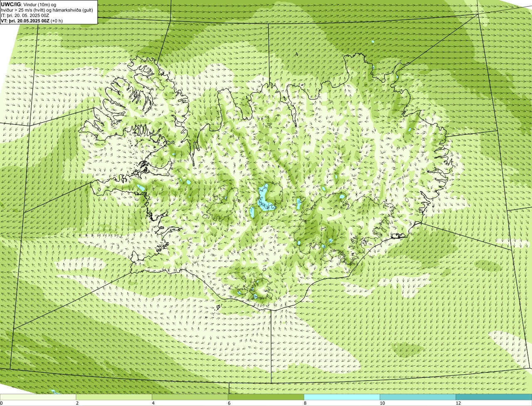
Task: Click the legend value label "2"
Action: (77, 403)
